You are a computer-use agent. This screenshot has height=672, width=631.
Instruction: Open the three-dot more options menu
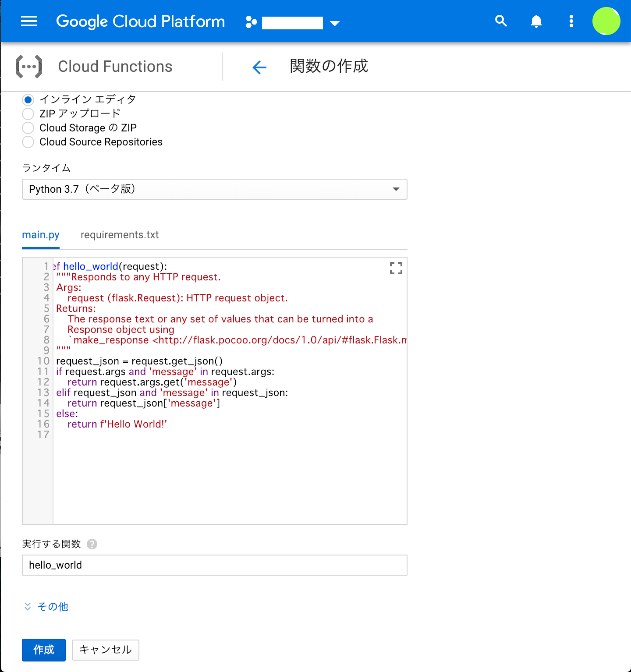point(571,21)
